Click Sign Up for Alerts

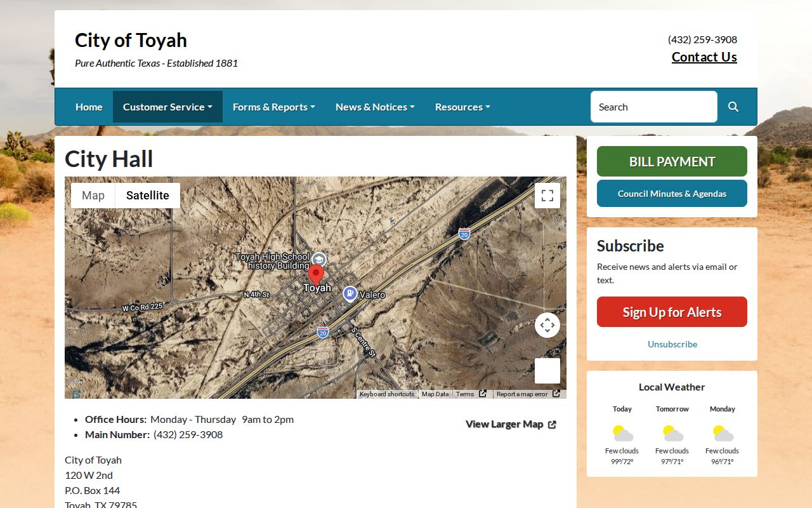pyautogui.click(x=672, y=312)
